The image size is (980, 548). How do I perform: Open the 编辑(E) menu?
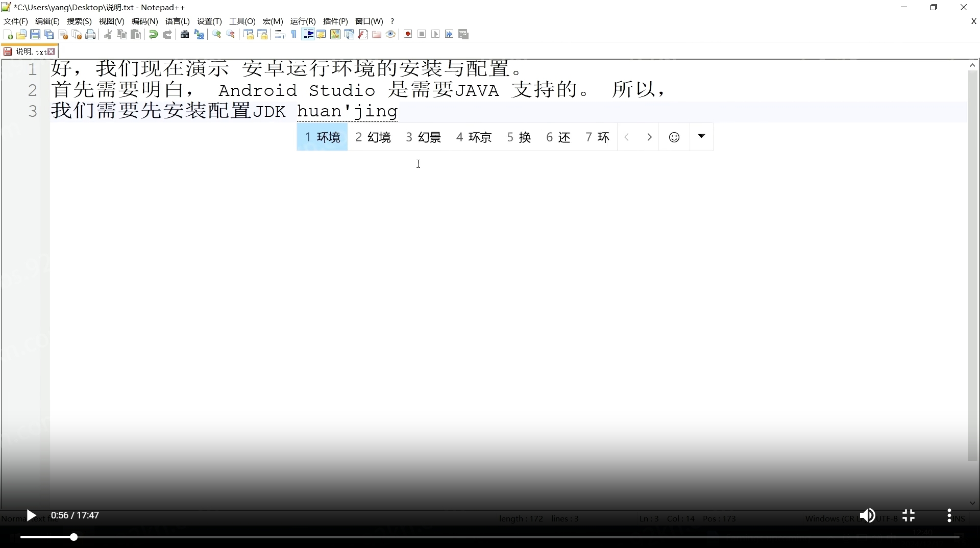[x=47, y=21]
